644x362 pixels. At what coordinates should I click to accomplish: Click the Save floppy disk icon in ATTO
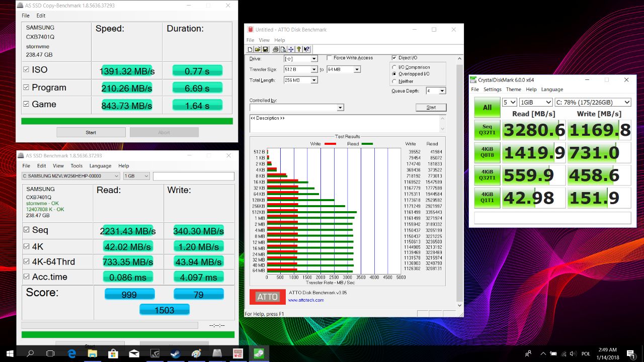coord(265,49)
